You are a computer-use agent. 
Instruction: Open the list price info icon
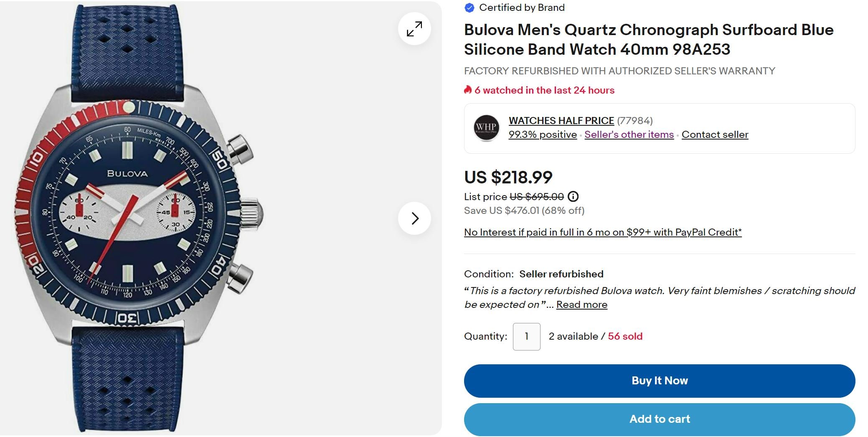click(573, 196)
